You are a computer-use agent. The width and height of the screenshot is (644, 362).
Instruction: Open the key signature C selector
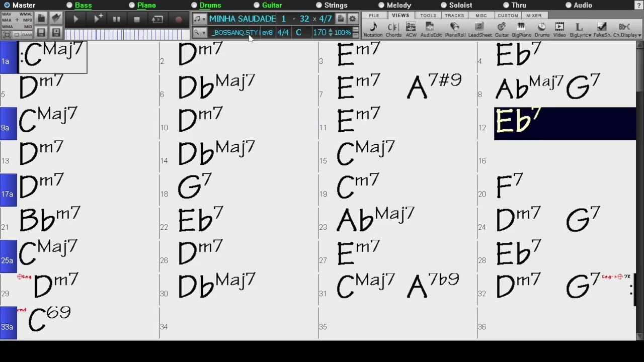point(298,33)
